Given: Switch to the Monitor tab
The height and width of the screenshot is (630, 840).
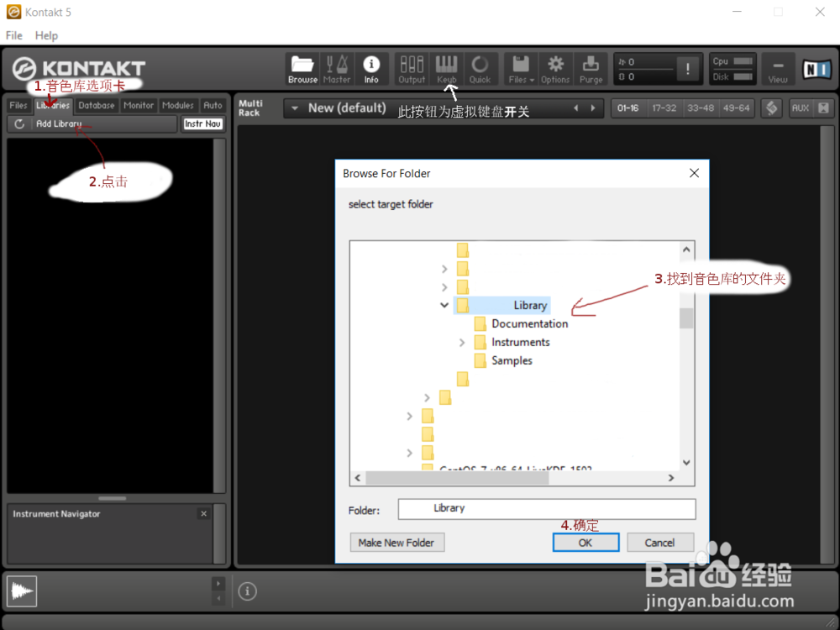Looking at the screenshot, I should click(139, 106).
